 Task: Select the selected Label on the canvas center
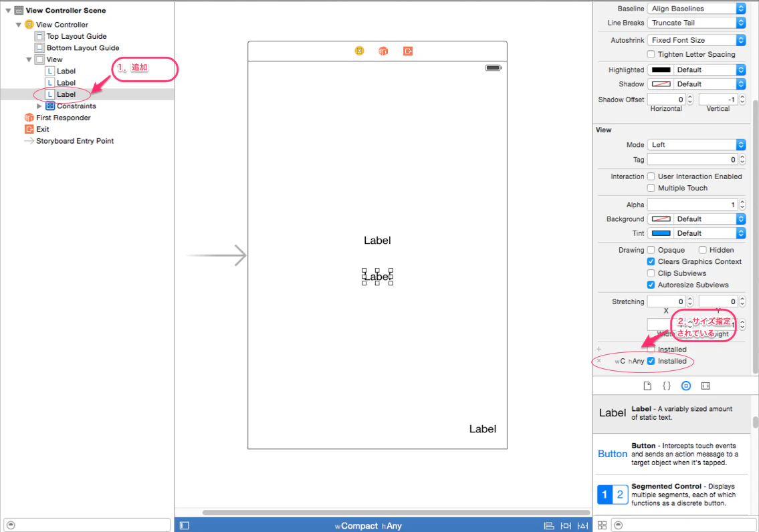point(378,277)
